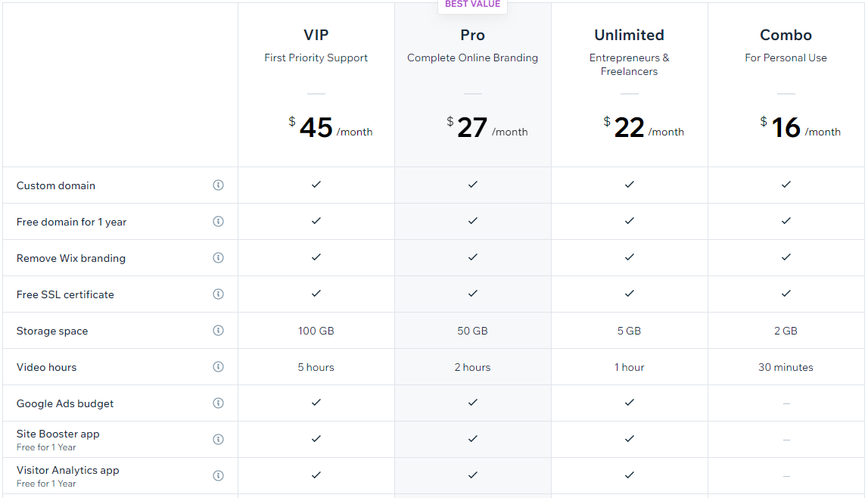
Task: Open info icon for Site Booster app
Action: [x=218, y=440]
